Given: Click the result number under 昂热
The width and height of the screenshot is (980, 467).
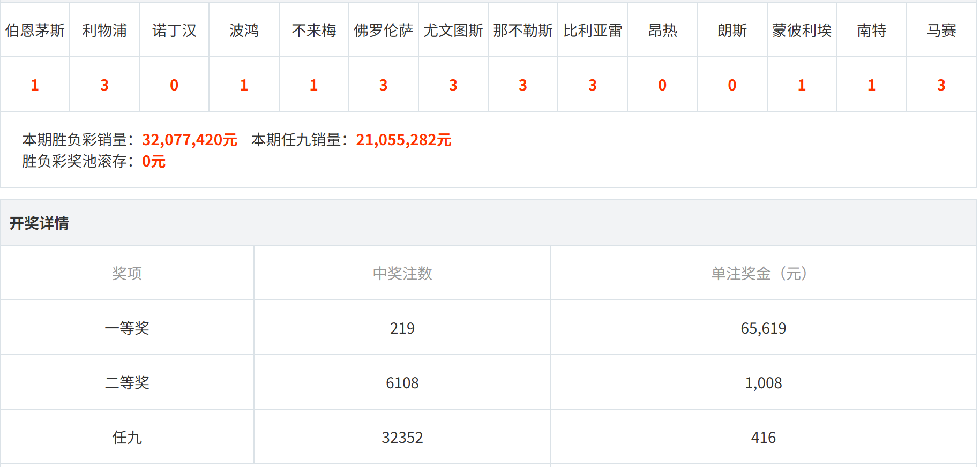Looking at the screenshot, I should point(662,85).
